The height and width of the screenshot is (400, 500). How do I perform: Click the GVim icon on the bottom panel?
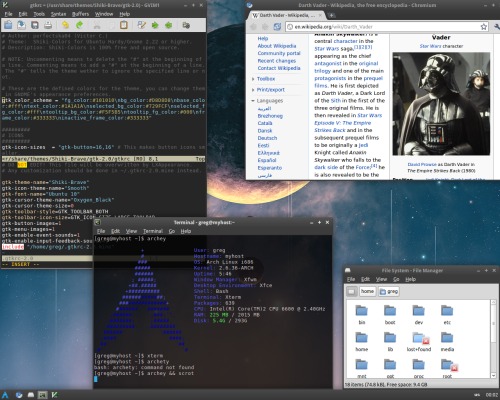coord(54,395)
